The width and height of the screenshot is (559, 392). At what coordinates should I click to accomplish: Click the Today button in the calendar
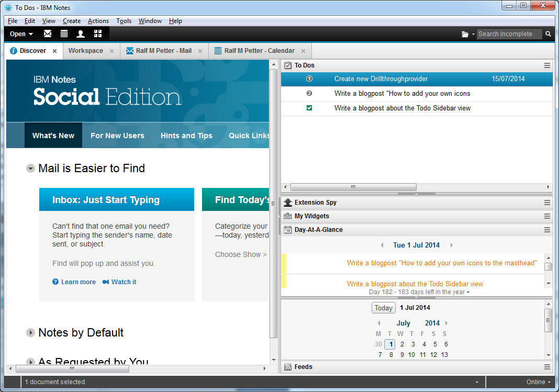click(383, 308)
